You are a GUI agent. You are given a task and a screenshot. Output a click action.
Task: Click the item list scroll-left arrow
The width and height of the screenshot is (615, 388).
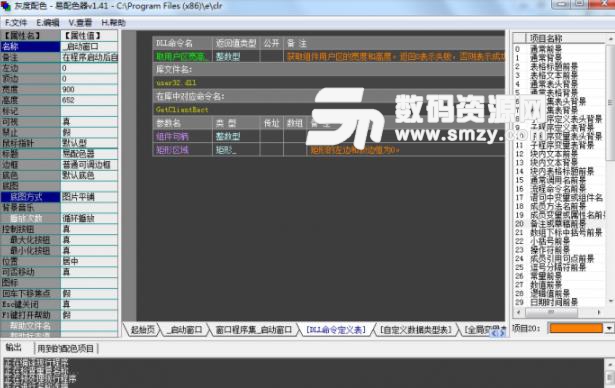(x=519, y=312)
